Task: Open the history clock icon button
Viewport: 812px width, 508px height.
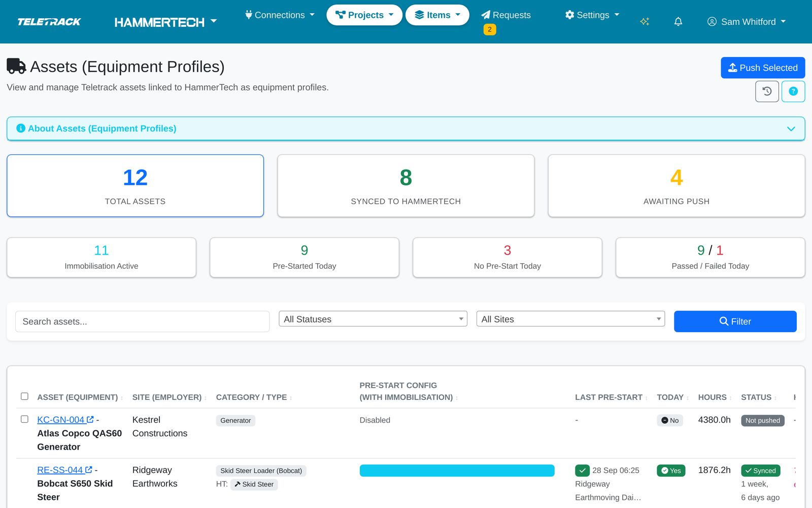Action: click(x=767, y=91)
